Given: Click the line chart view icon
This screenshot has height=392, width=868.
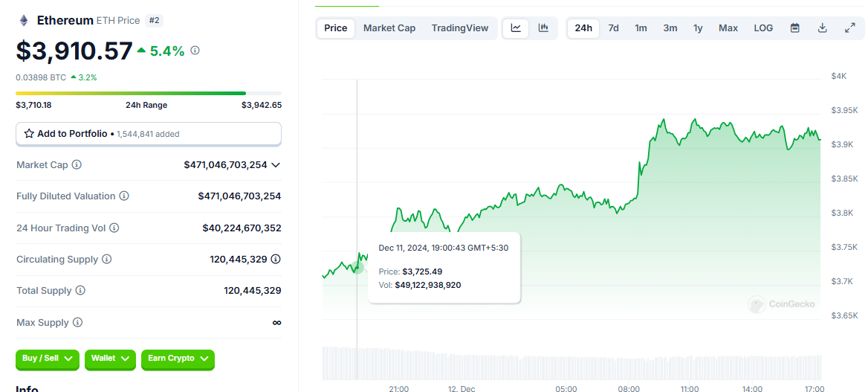Looking at the screenshot, I should pyautogui.click(x=516, y=28).
